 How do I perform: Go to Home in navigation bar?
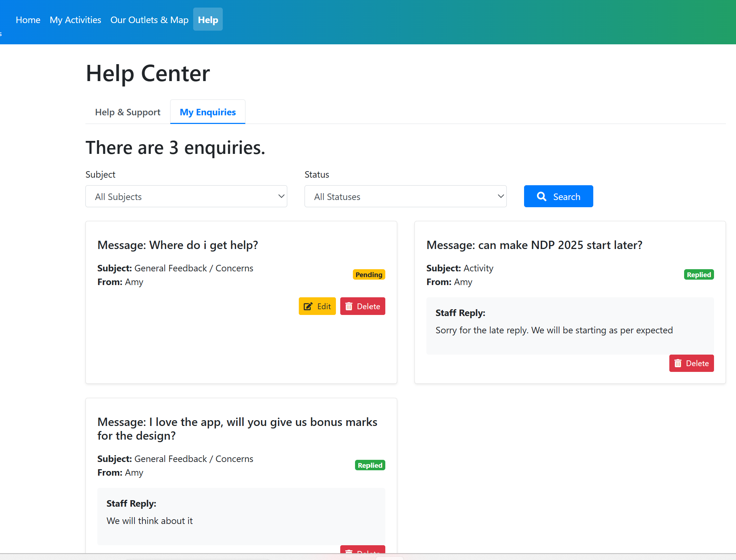[x=28, y=20]
